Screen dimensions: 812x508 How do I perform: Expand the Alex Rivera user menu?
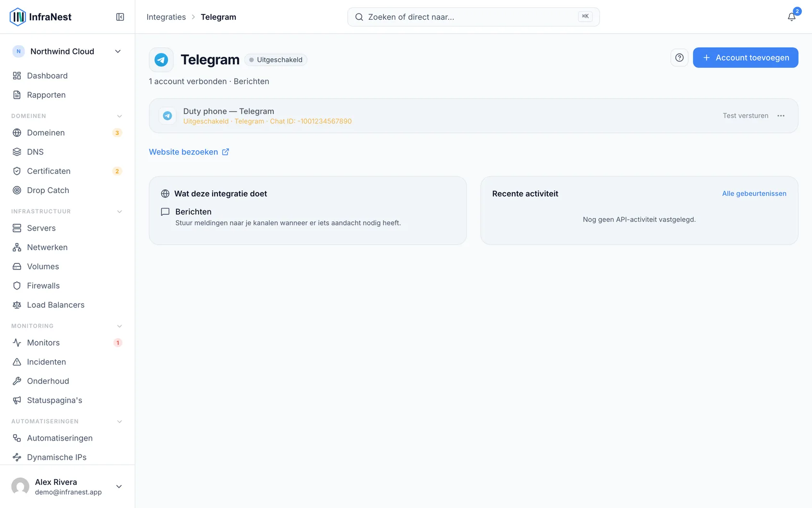coord(119,486)
